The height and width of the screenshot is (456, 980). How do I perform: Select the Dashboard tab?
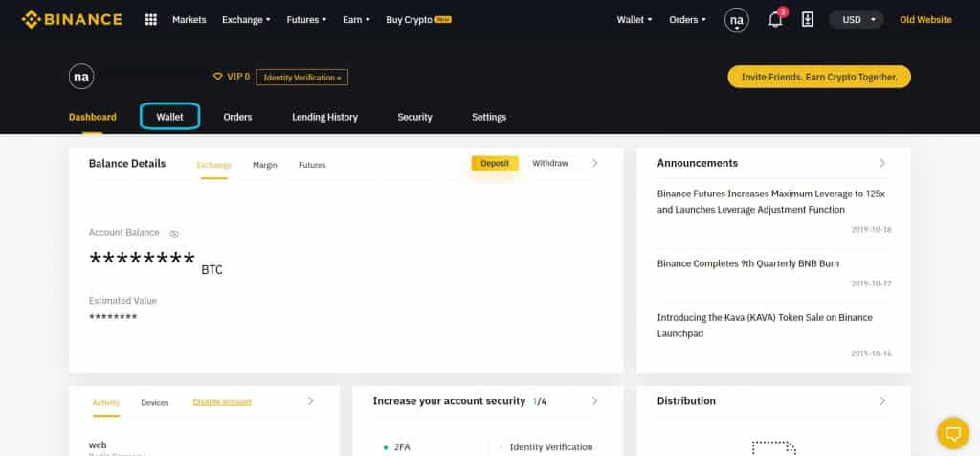pyautogui.click(x=93, y=117)
